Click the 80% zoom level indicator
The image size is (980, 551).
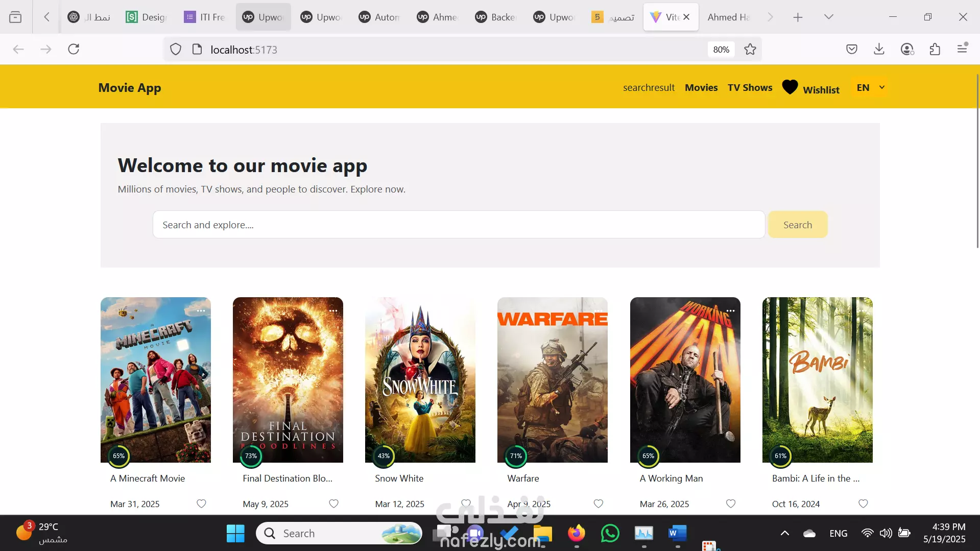[721, 50]
